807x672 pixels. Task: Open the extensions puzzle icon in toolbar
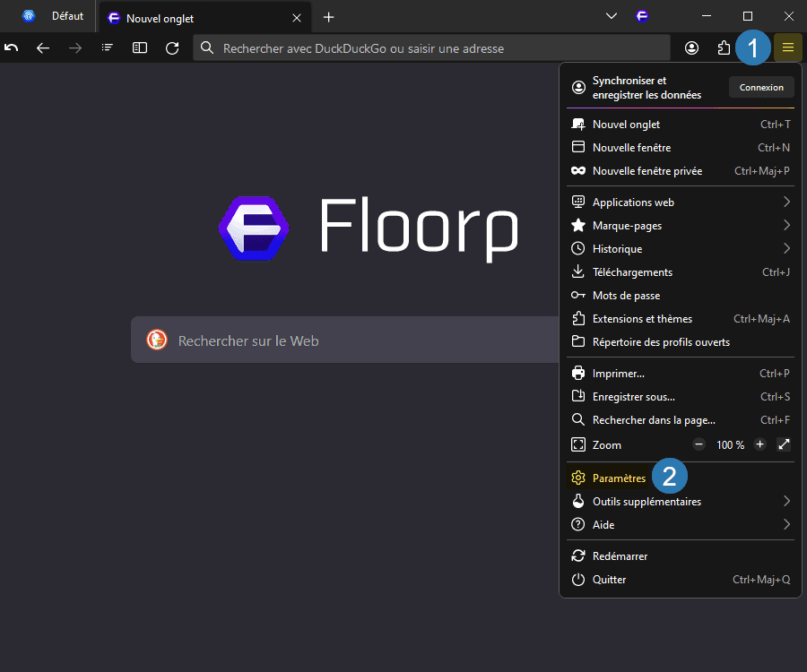pos(724,47)
